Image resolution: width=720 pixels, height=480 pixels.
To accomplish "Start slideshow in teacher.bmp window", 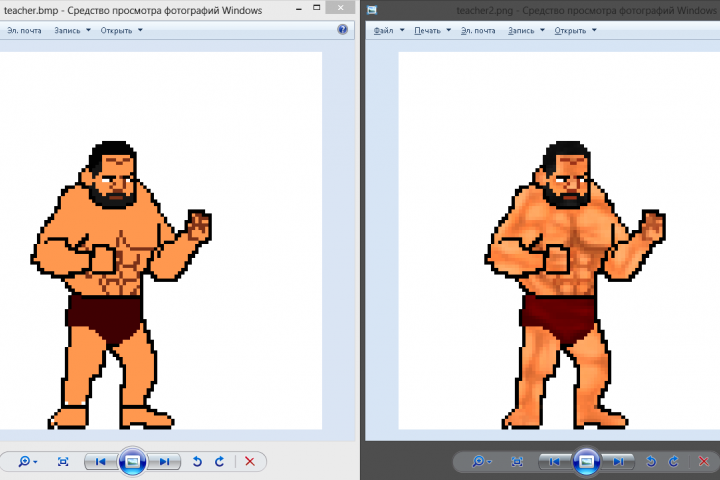I will (132, 462).
